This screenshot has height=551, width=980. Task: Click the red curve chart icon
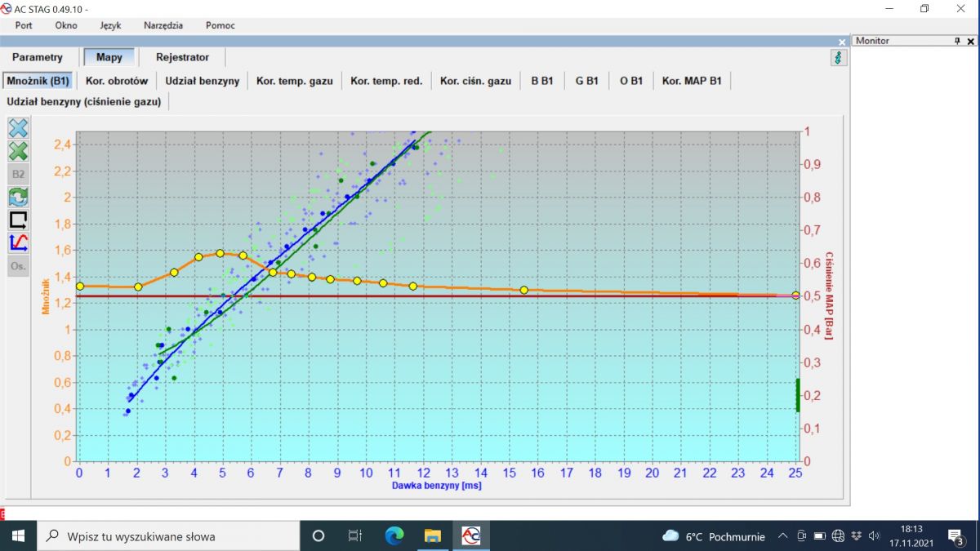click(x=18, y=242)
